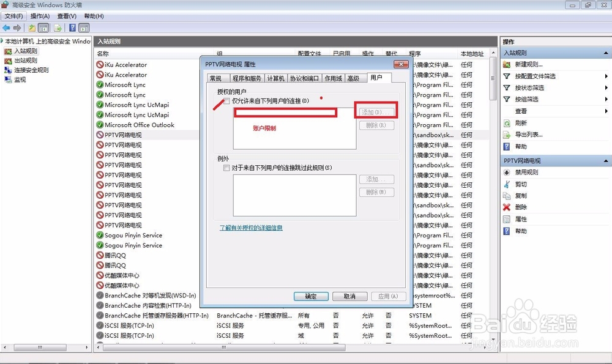Click left tree pane horizontal scrollbar
The image size is (612, 364).
(x=40, y=347)
